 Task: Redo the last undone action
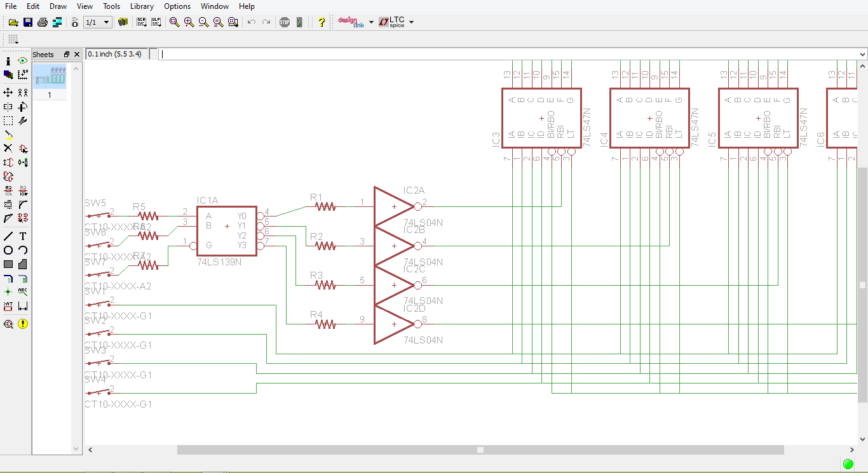[266, 22]
